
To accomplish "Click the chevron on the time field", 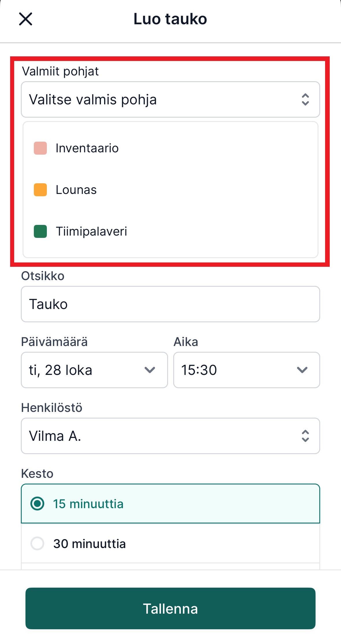I will click(302, 370).
